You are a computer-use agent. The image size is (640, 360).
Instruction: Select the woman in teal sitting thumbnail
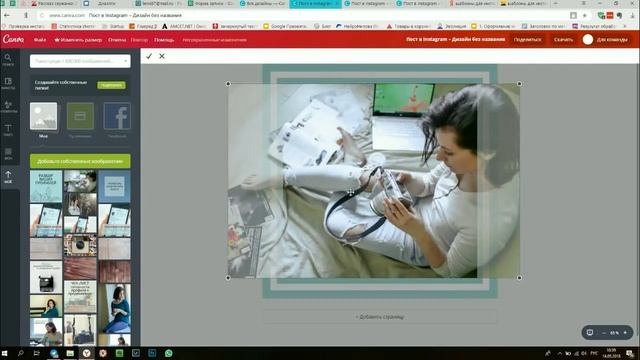pyautogui.click(x=114, y=309)
